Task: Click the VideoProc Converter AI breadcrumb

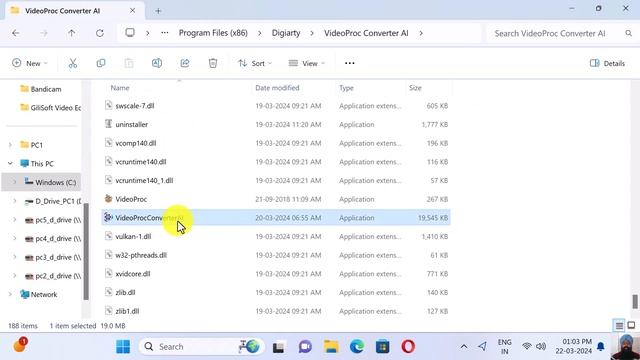Action: tap(366, 33)
